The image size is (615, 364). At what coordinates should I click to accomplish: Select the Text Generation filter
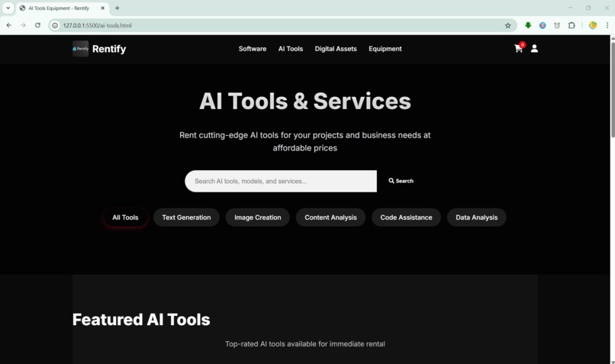pyautogui.click(x=186, y=217)
